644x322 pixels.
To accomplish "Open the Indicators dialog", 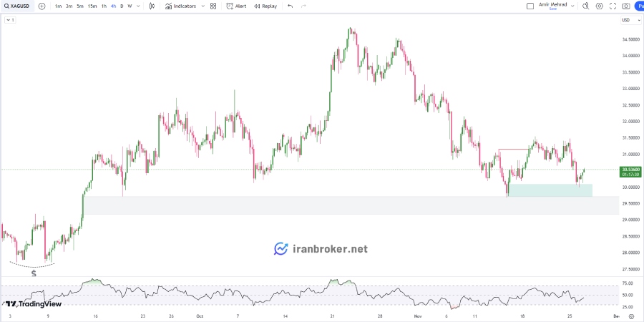I will coord(181,6).
